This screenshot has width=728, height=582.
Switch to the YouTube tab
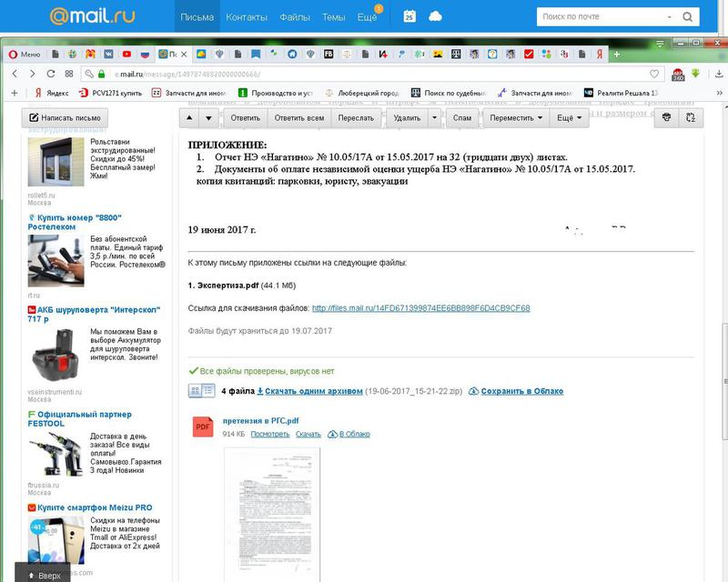point(126,55)
